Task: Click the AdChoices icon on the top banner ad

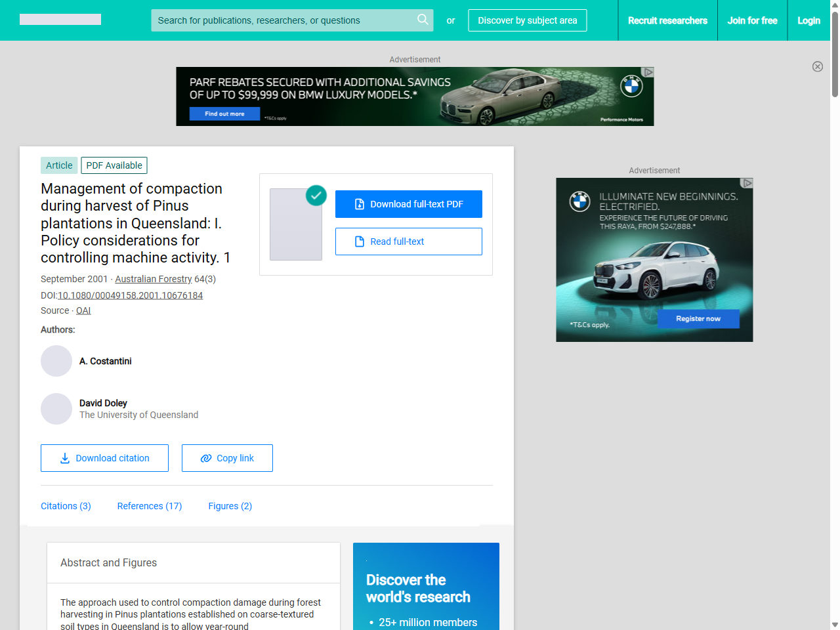Action: [x=648, y=72]
